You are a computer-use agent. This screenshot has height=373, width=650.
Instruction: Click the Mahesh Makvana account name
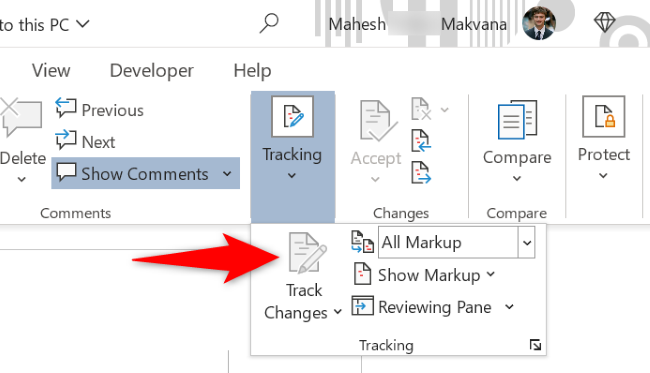click(417, 24)
